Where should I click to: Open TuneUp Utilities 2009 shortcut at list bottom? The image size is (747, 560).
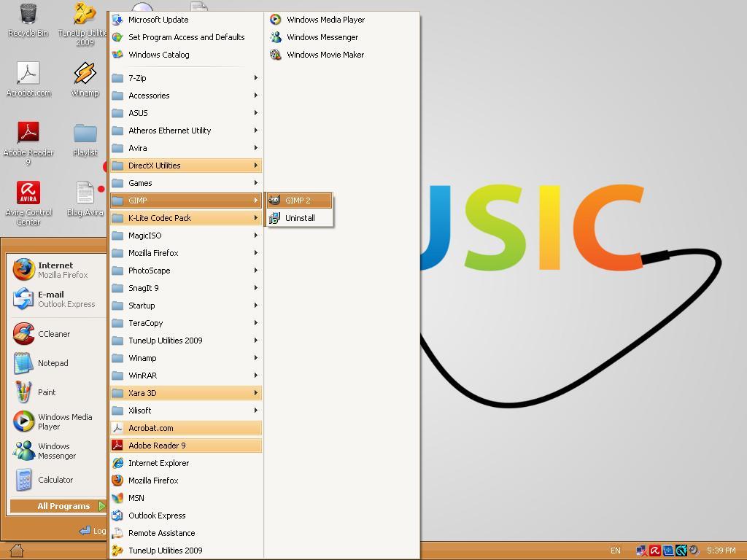coord(186,551)
